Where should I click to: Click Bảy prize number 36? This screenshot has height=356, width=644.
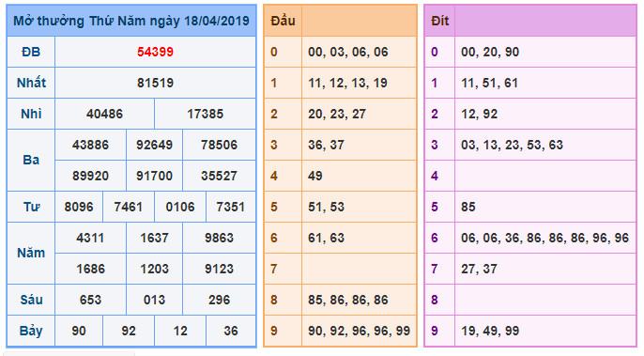point(230,331)
